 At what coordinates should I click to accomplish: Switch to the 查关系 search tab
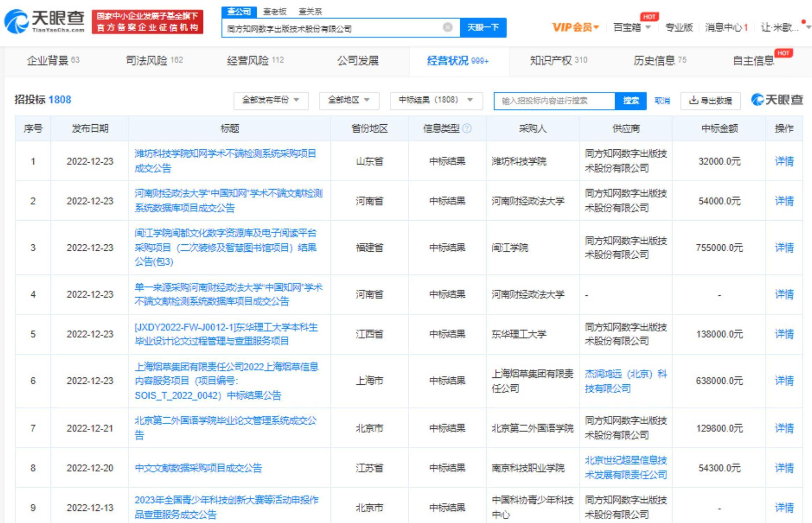point(310,12)
